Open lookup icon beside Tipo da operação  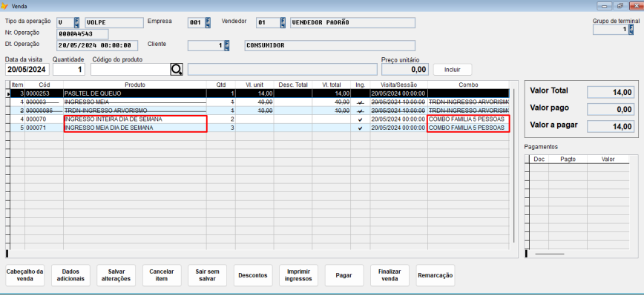[77, 22]
